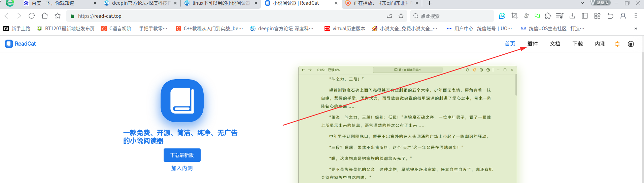Open the BT1207最新地址发布页 bookmark
The image size is (644, 183).
click(x=66, y=29)
